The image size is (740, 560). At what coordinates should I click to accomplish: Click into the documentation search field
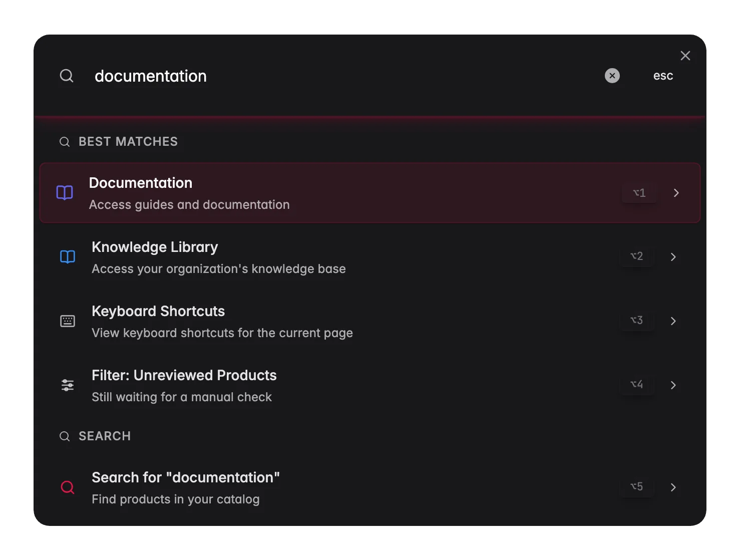[345, 76]
